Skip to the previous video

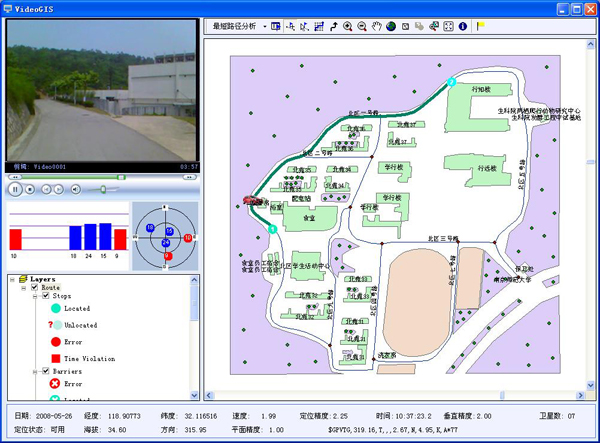[x=46, y=189]
